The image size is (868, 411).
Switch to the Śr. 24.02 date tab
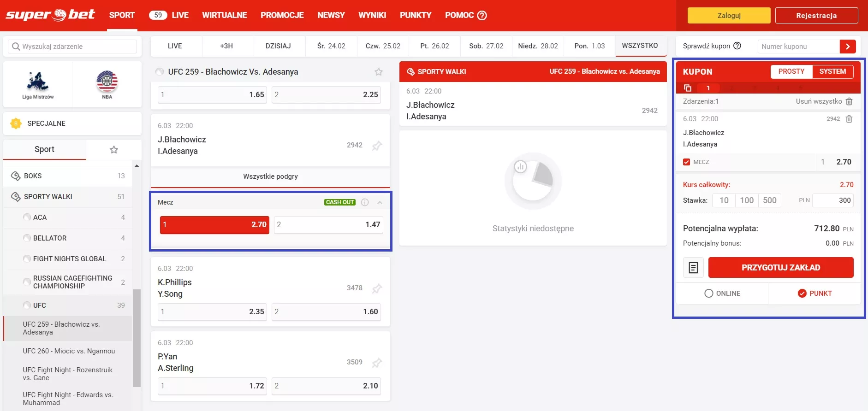(331, 46)
